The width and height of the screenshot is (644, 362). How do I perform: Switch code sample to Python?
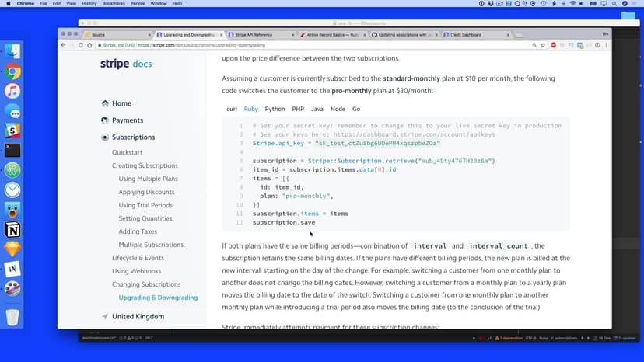click(275, 110)
